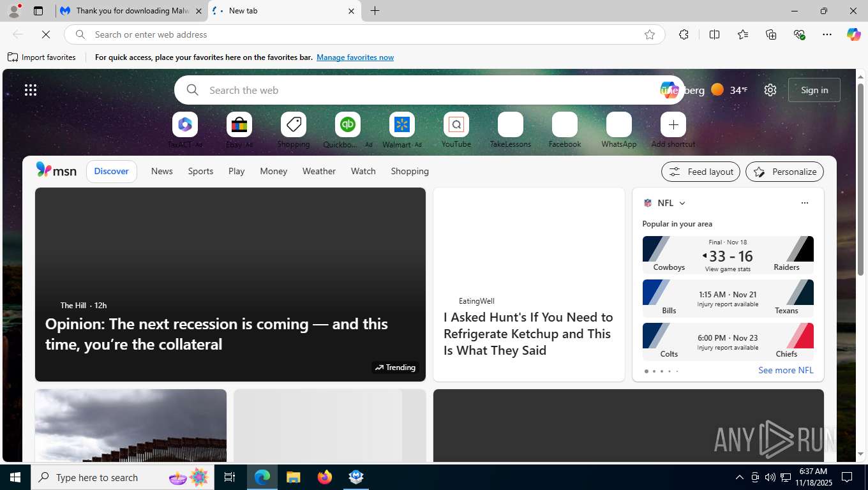
Task: Open the volume control tray icon
Action: (x=770, y=477)
